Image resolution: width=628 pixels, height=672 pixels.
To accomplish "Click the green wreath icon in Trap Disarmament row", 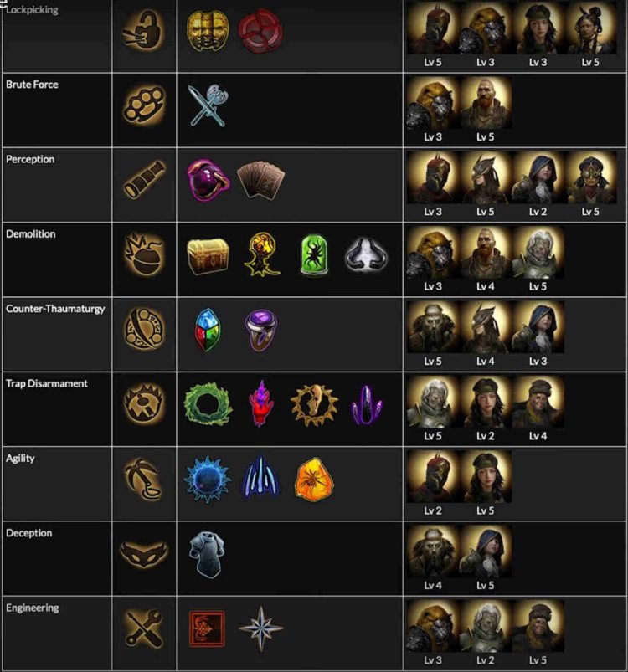I will tap(207, 404).
